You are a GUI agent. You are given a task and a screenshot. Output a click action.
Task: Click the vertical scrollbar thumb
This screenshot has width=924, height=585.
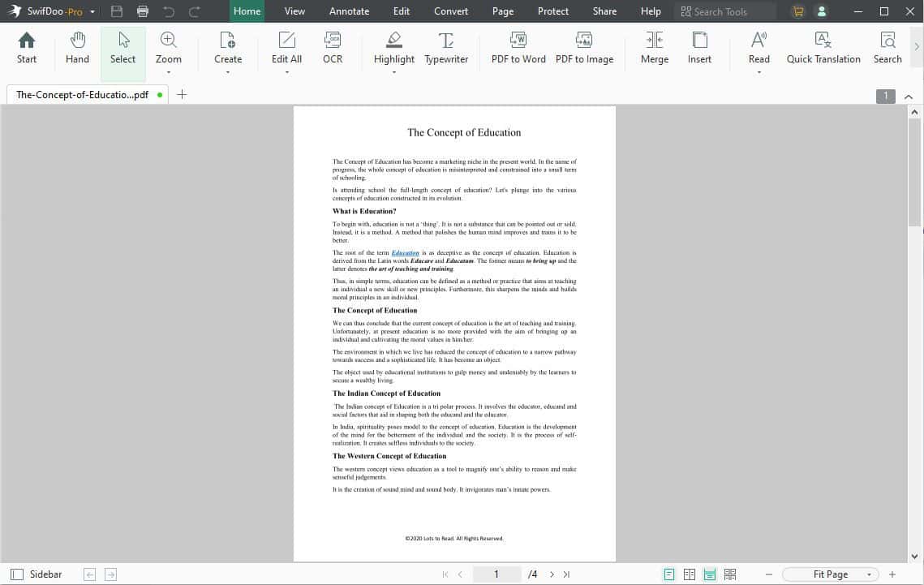tap(914, 172)
